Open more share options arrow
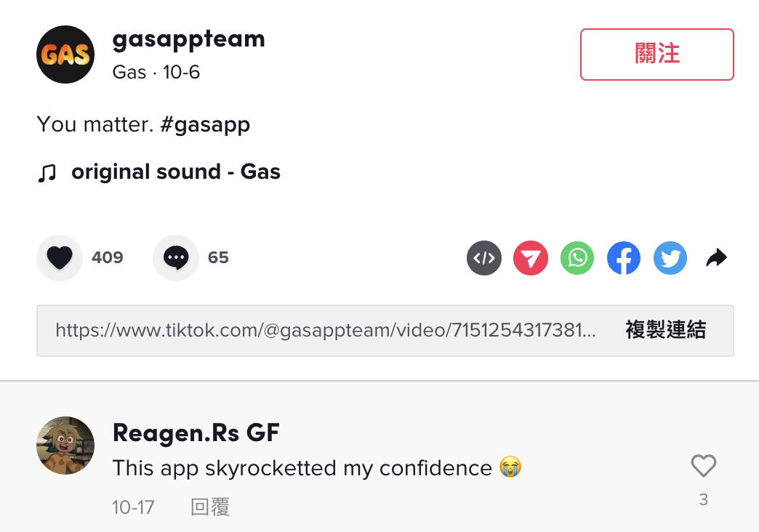 tap(717, 258)
